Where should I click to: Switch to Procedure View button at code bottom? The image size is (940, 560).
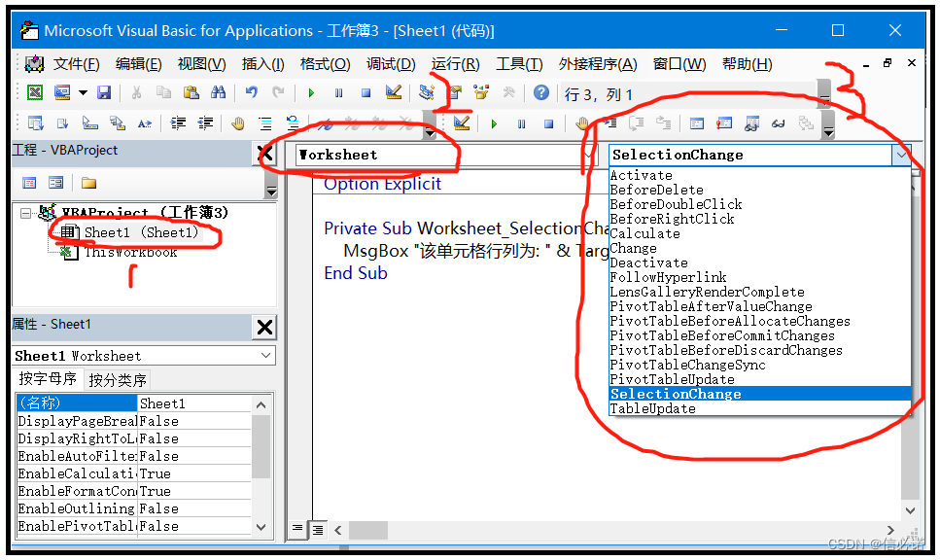click(297, 529)
